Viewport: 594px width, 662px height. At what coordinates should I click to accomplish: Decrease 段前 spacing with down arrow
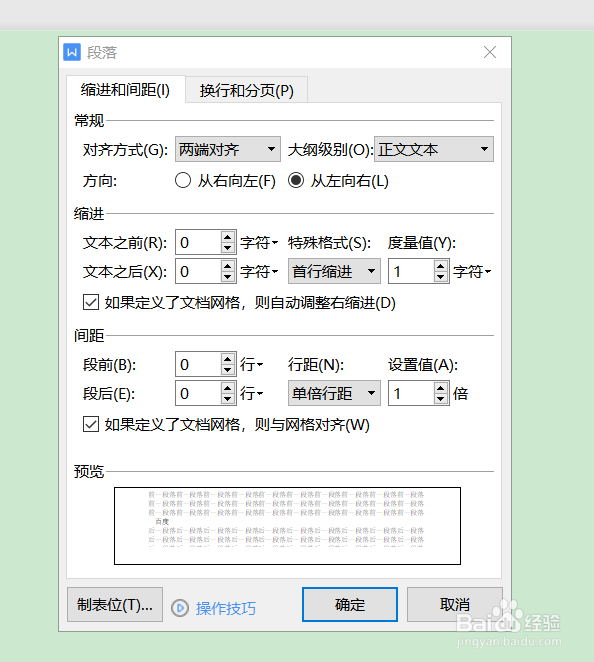[x=228, y=370]
